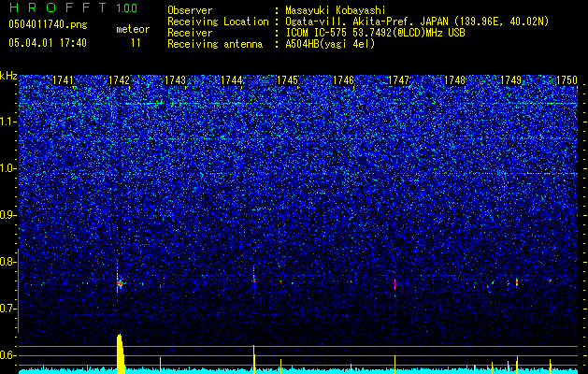Click the 1.1 frequency axis label
588x374 pixels.
click(7, 122)
